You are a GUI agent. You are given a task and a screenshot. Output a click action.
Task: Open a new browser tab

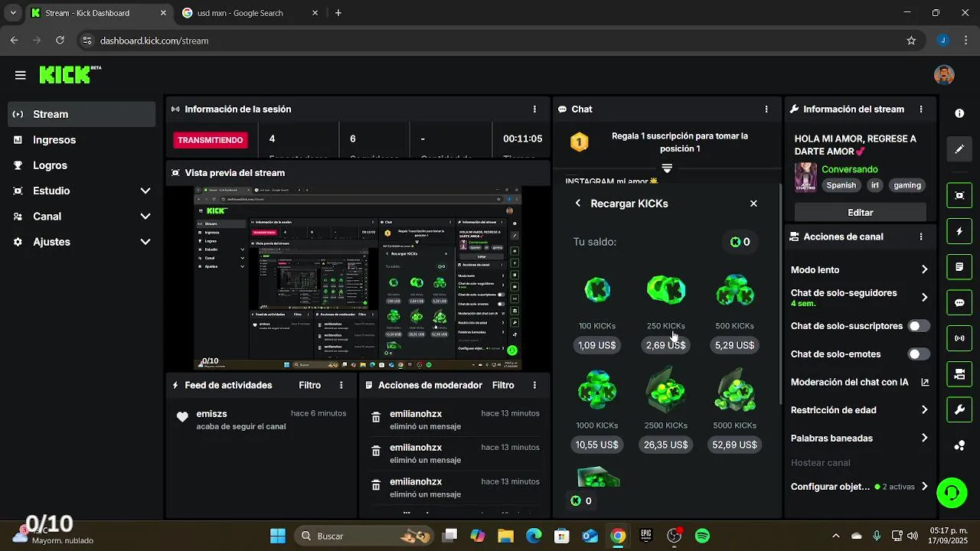338,13
